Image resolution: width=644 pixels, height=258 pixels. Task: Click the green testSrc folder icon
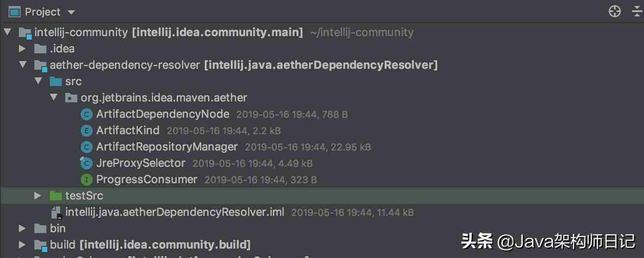click(56, 196)
